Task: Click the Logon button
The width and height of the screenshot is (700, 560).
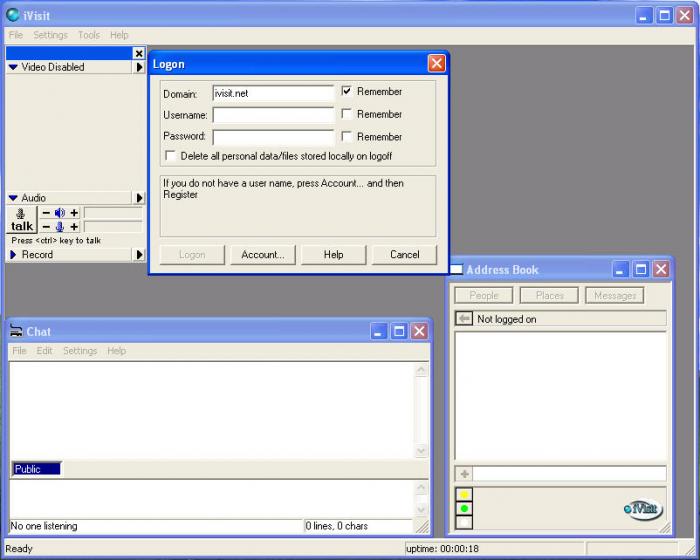Action: click(x=192, y=255)
